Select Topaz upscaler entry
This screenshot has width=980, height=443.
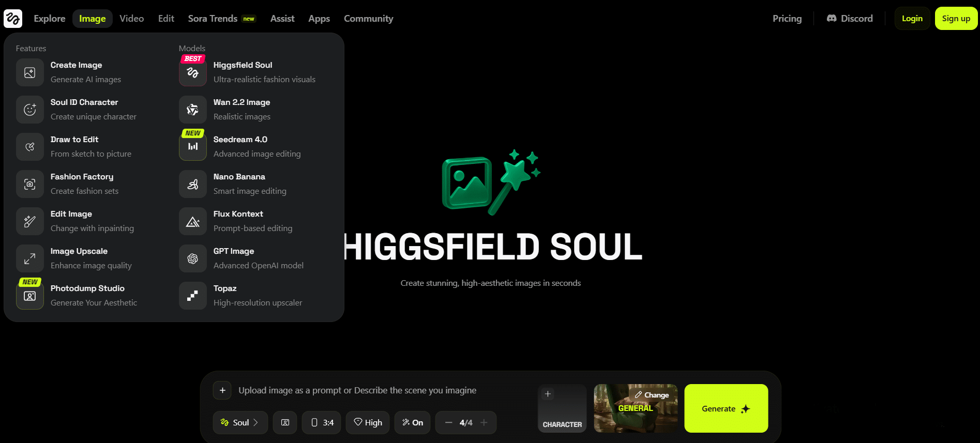[x=255, y=296]
